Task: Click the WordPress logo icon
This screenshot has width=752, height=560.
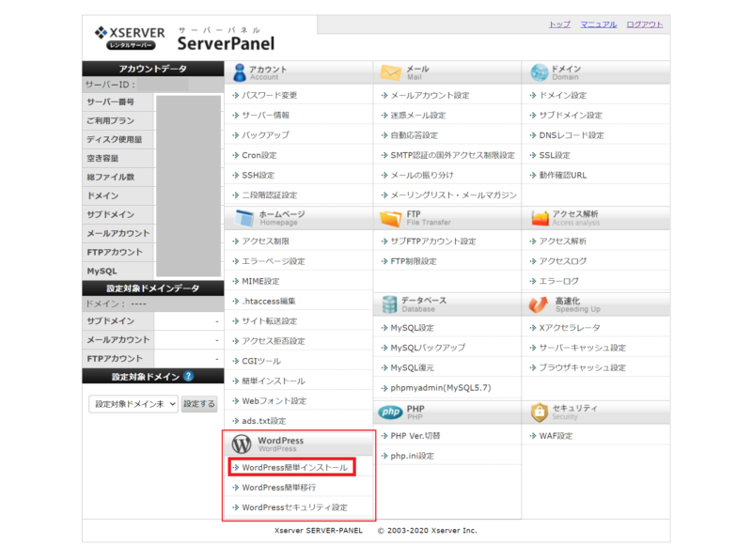Action: 242,444
